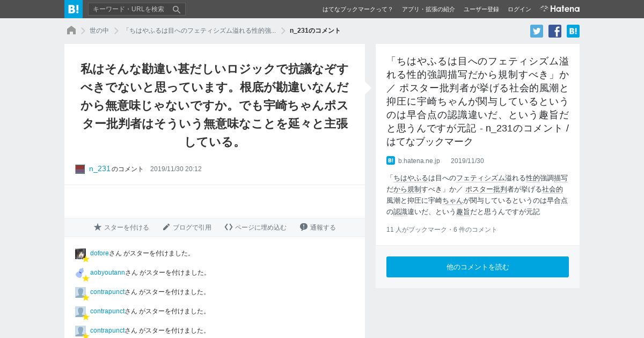Open aobyoutann user profile link

pos(107,273)
